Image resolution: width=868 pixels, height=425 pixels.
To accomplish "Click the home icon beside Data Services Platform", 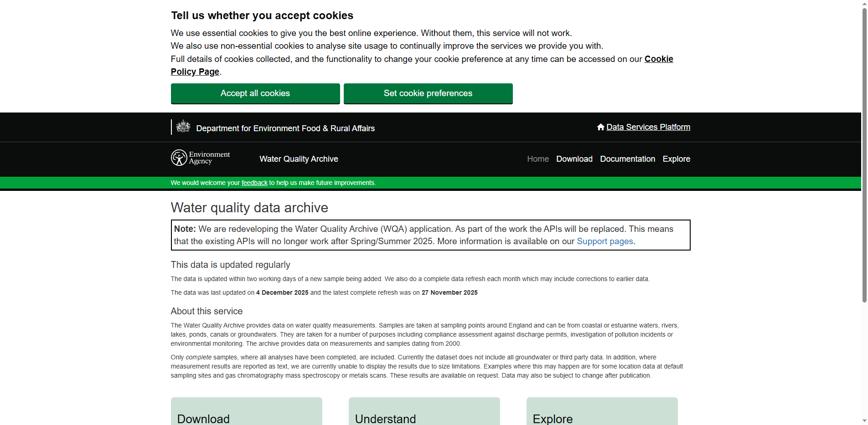I will [600, 127].
